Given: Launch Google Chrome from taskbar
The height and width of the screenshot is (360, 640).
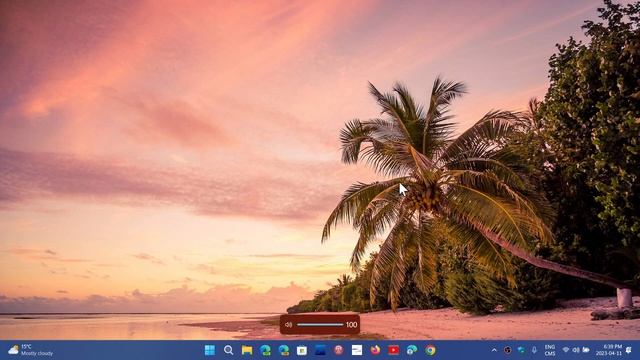Looking at the screenshot, I should 430,350.
